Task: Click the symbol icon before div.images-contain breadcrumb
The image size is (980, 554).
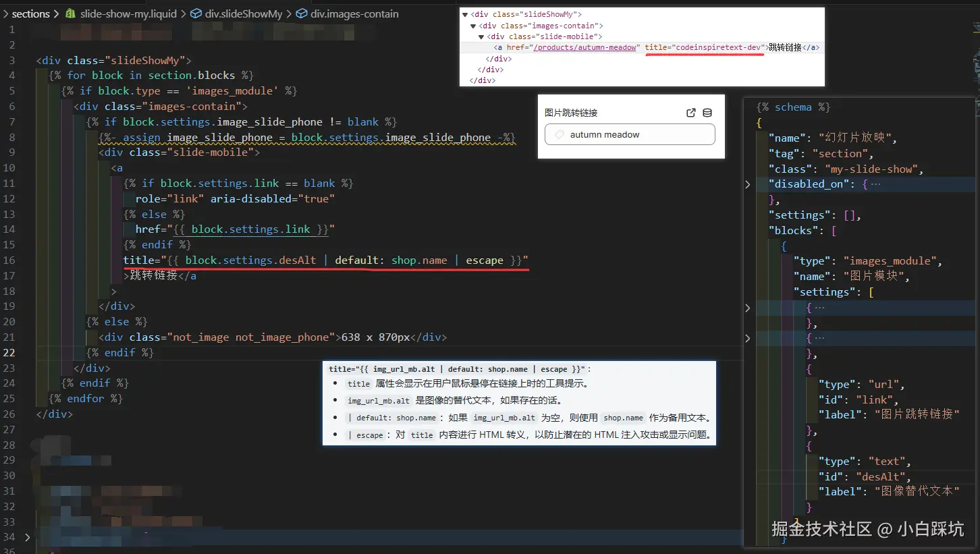Action: pyautogui.click(x=301, y=13)
